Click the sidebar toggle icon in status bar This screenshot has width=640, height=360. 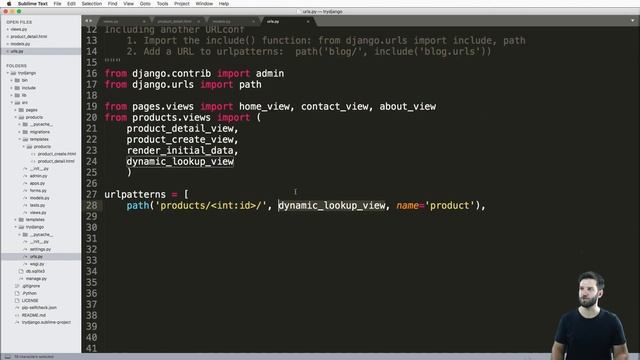pos(7,357)
